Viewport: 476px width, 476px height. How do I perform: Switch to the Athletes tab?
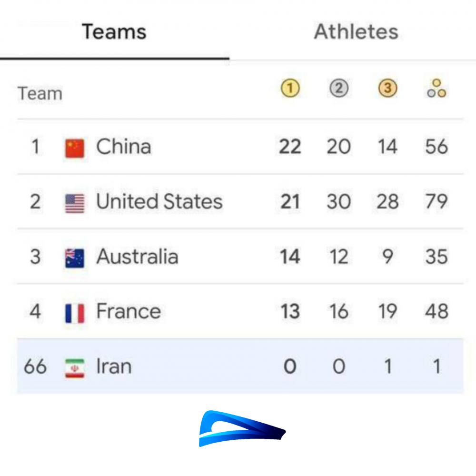(356, 31)
